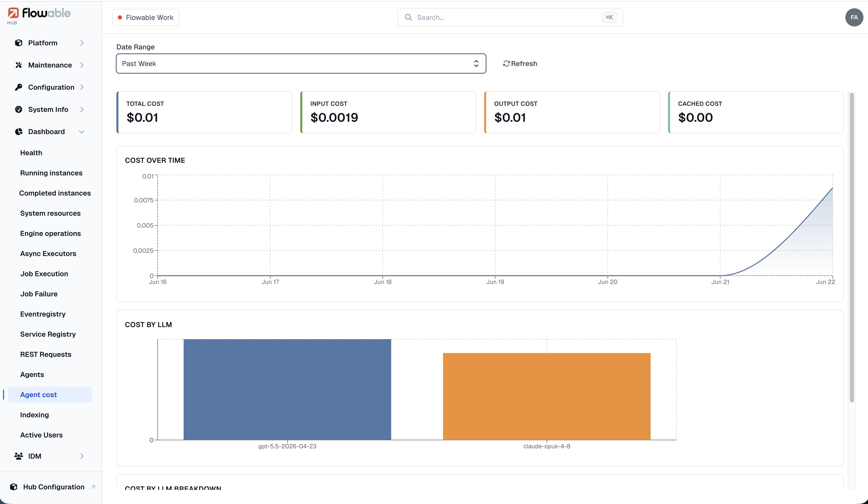
Task: Click the "COST BY LLM" heading
Action: tap(148, 325)
